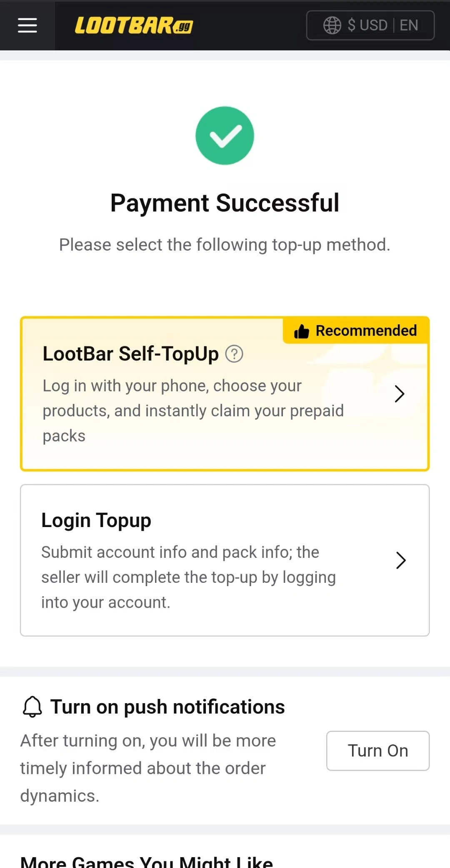Viewport: 450px width, 868px height.
Task: Click the "More Games You Might Like" heading
Action: point(147,862)
